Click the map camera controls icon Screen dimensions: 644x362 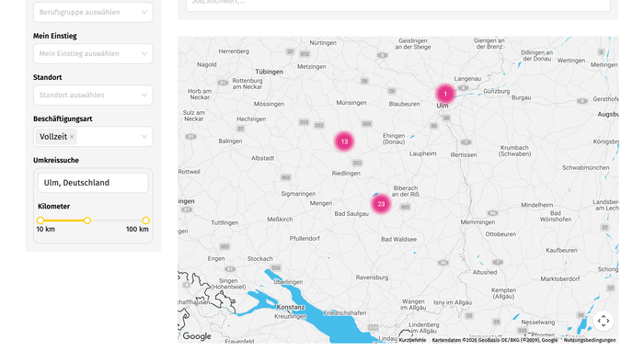[604, 321]
